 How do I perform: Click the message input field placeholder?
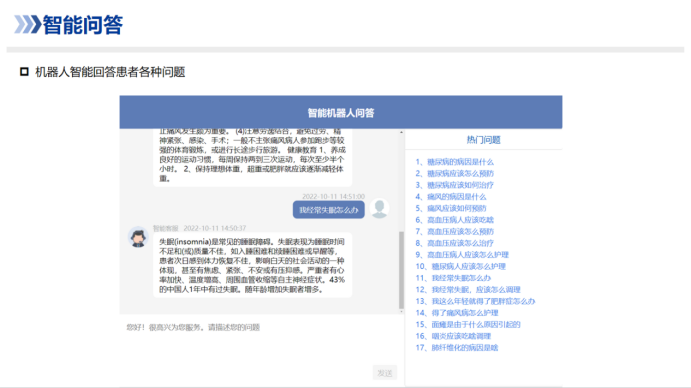tap(193, 327)
